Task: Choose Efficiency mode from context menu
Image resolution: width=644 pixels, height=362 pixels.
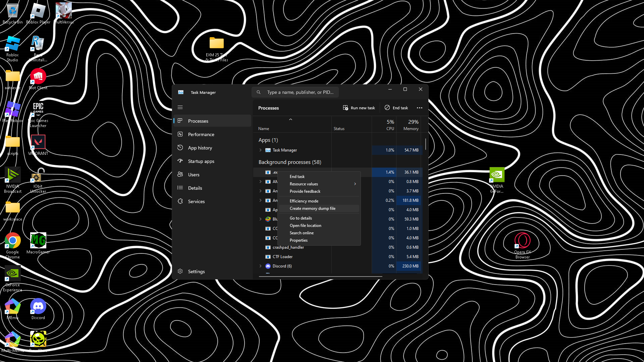Action: (304, 201)
